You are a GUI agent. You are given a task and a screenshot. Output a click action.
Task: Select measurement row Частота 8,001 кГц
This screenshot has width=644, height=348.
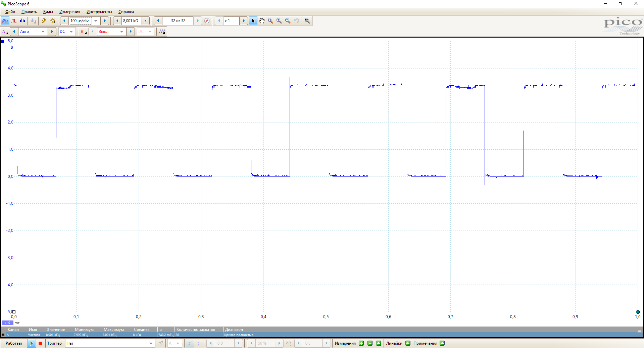[322, 335]
